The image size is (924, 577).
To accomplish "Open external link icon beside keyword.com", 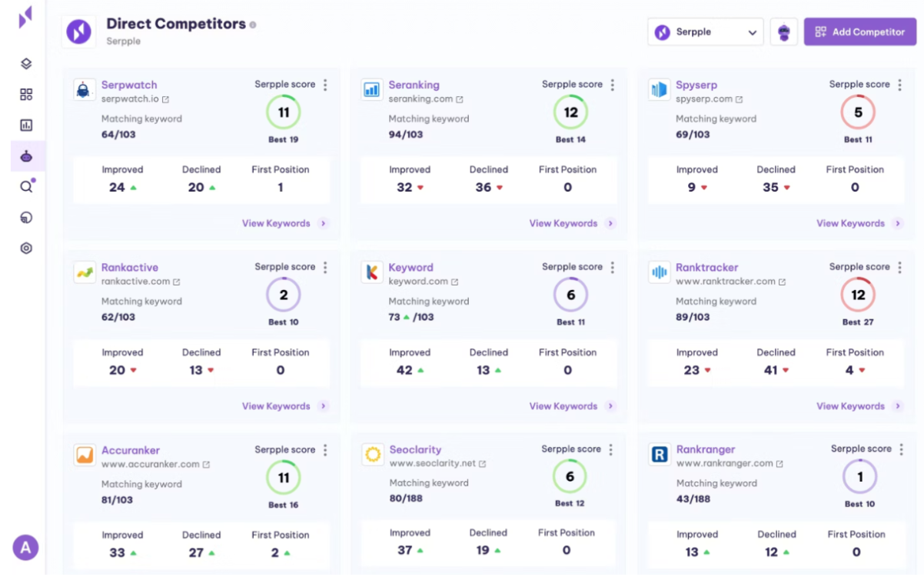I will (x=455, y=282).
